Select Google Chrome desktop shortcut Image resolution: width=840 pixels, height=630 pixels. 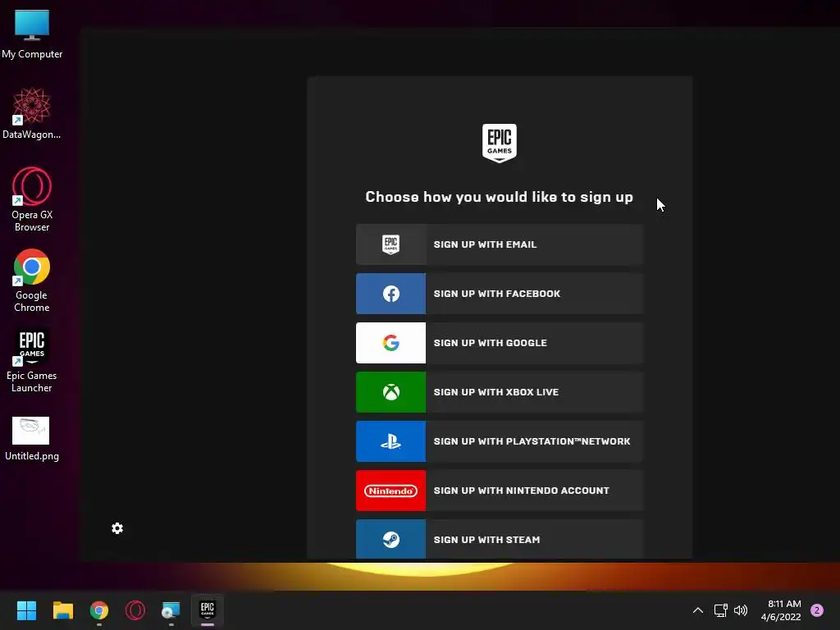(32, 281)
